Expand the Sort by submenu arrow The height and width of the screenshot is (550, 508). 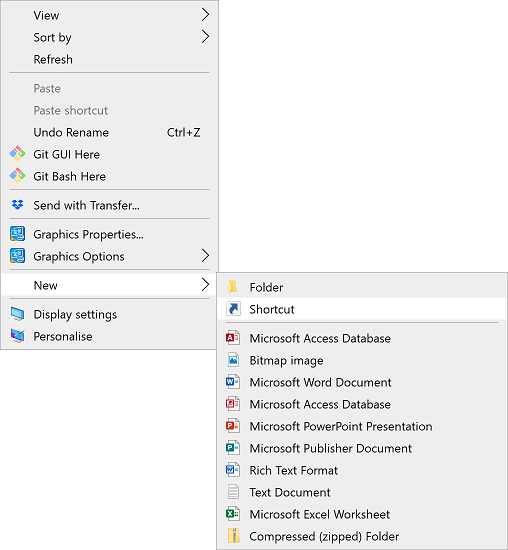(x=206, y=36)
